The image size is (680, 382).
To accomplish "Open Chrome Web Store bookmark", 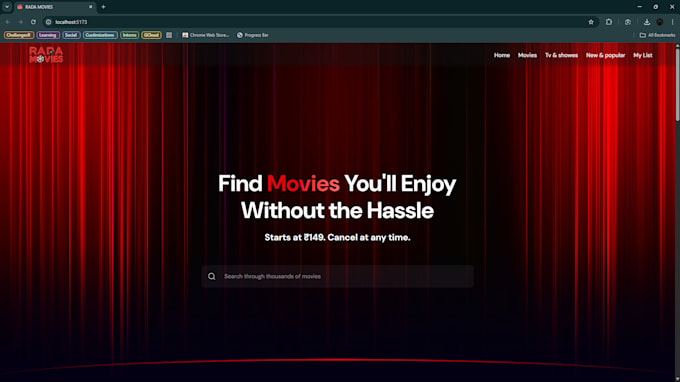I will click(x=206, y=35).
